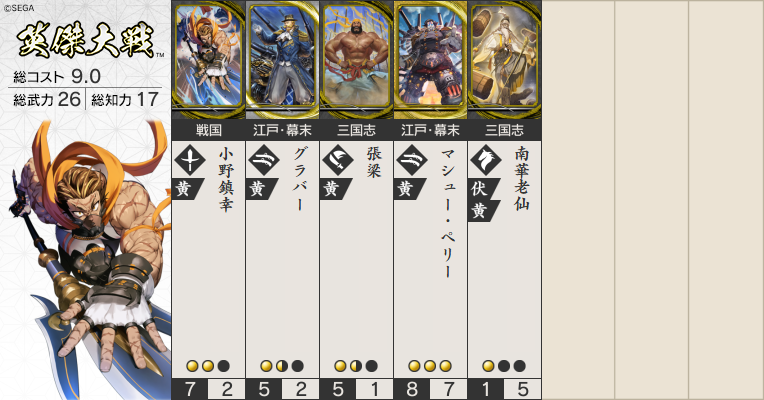Select the 張梁 card portrait thumbnail
The image size is (764, 400).
(356, 59)
